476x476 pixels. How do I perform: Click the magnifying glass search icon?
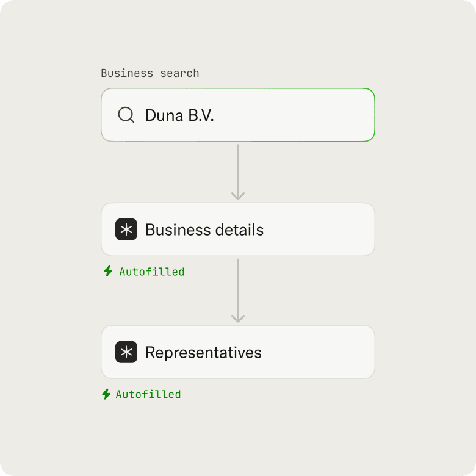(126, 115)
